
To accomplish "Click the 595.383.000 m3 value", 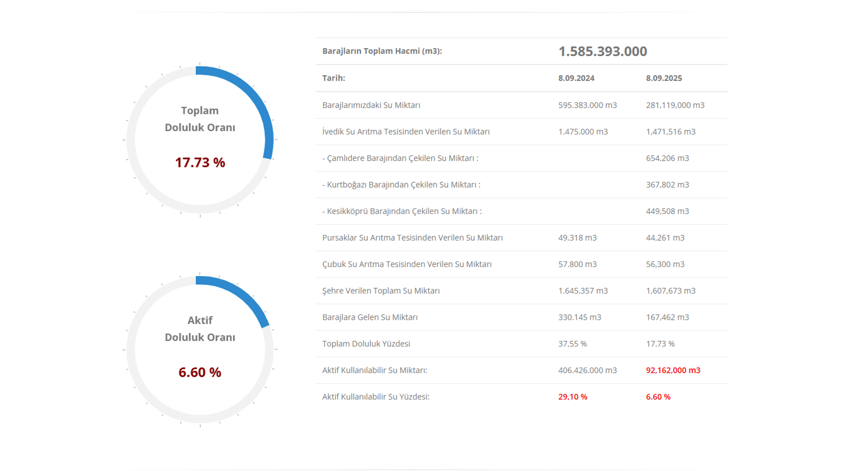I will tap(587, 105).
